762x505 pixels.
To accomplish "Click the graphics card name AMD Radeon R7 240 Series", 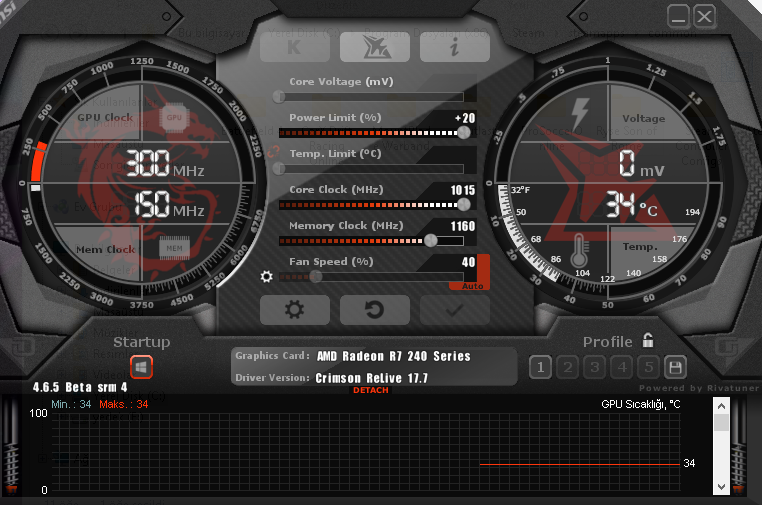I will [394, 356].
